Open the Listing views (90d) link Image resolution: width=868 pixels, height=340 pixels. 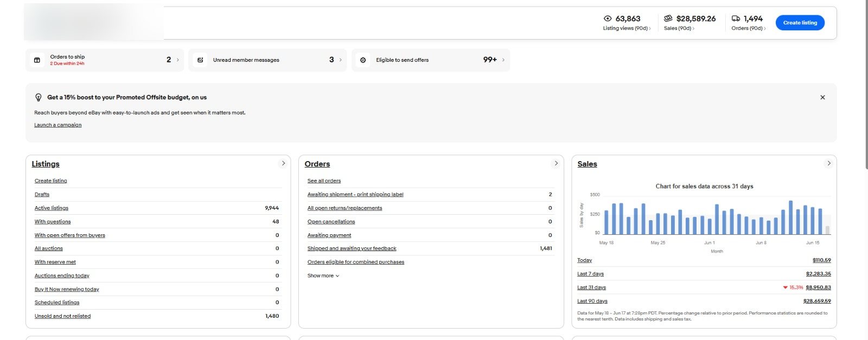click(x=627, y=28)
